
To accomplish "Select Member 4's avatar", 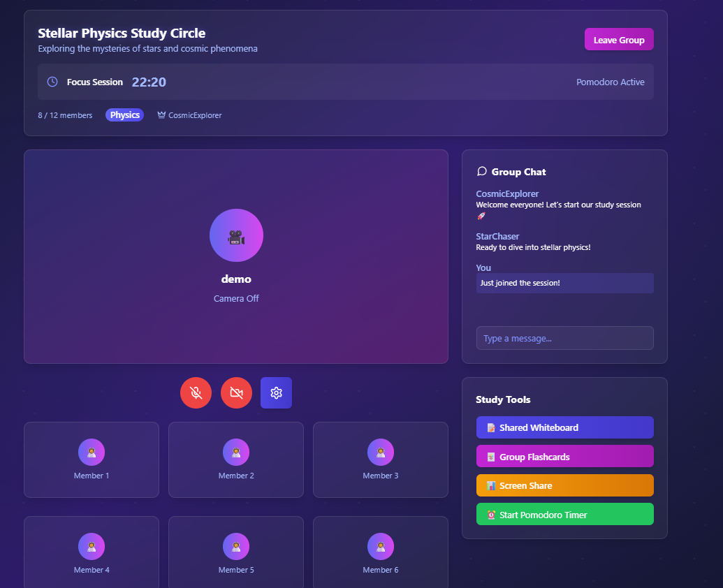I will coord(92,547).
